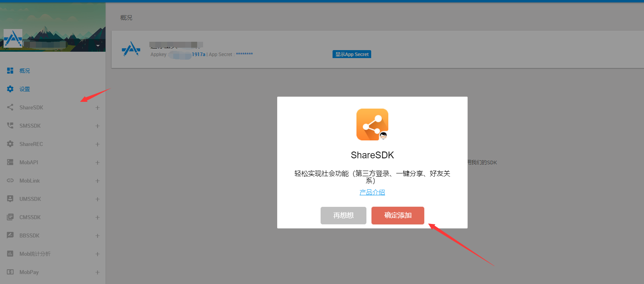The width and height of the screenshot is (644, 284).
Task: Expand MobLink with its plus button
Action: pos(97,181)
